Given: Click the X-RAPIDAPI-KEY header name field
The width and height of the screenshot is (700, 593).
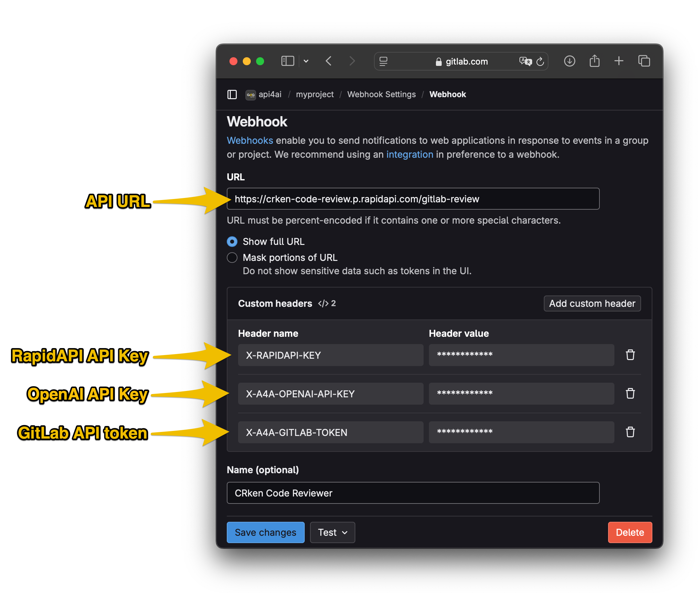Looking at the screenshot, I should pos(330,355).
